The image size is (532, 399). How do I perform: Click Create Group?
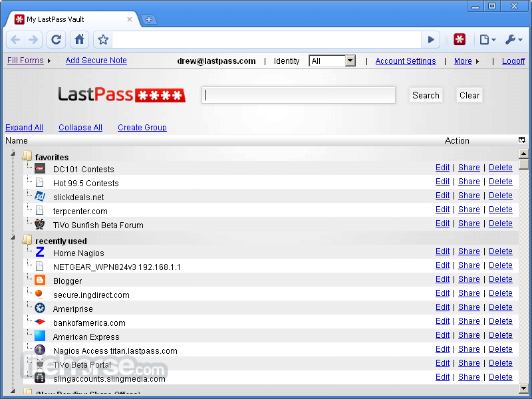coord(142,128)
